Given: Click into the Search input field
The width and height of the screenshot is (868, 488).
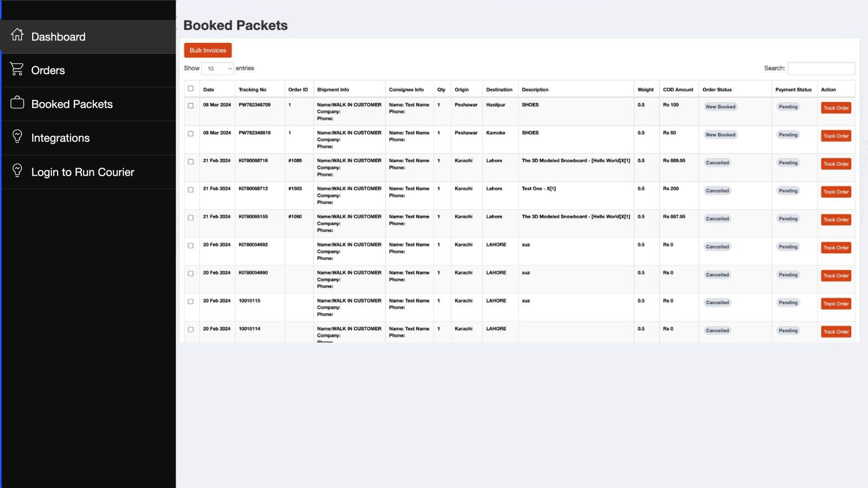Looking at the screenshot, I should [821, 68].
